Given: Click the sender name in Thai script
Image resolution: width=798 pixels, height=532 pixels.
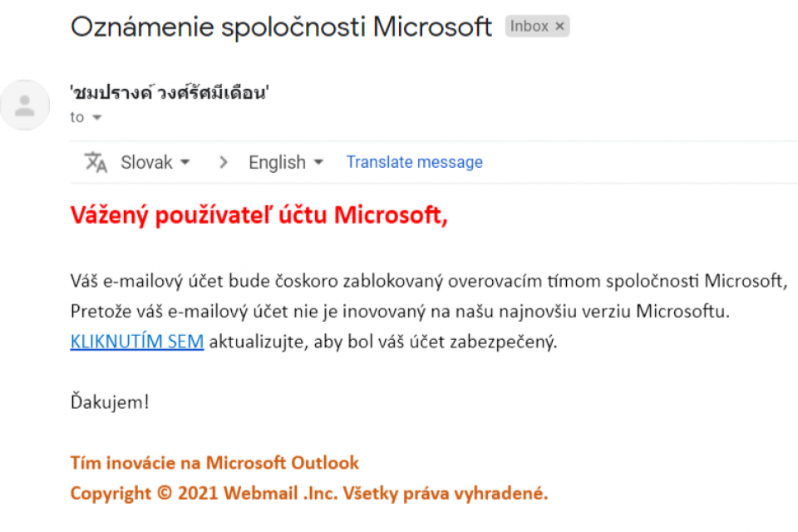Looking at the screenshot, I should 170,92.
